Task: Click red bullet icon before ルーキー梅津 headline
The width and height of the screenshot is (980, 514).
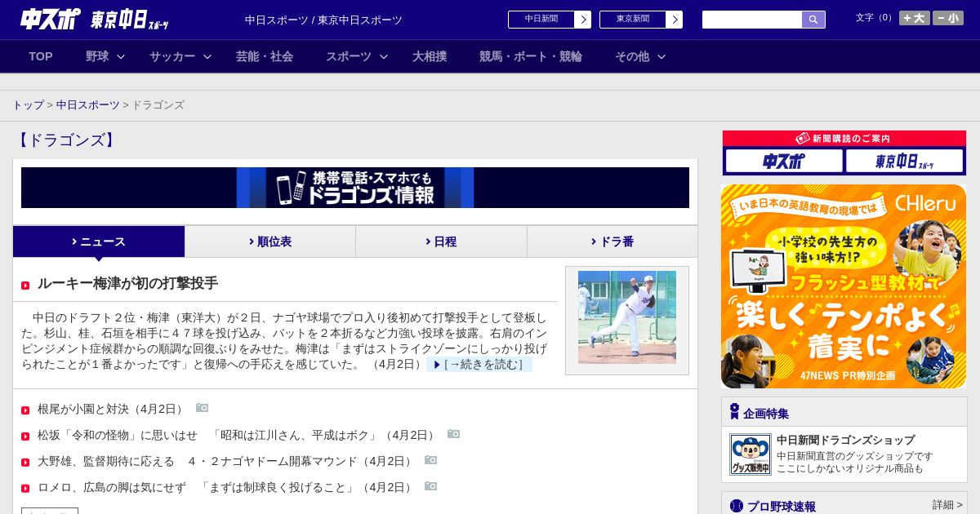Action: [x=25, y=286]
